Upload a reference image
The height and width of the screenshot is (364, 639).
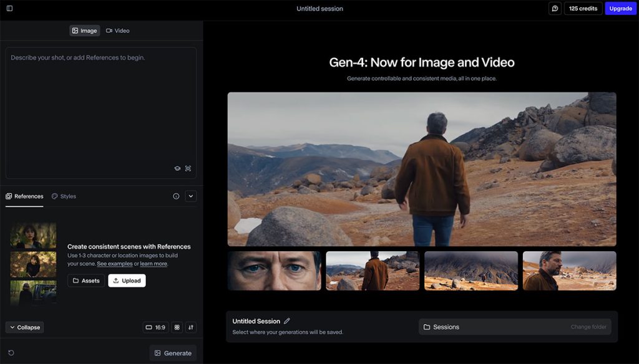coord(127,280)
